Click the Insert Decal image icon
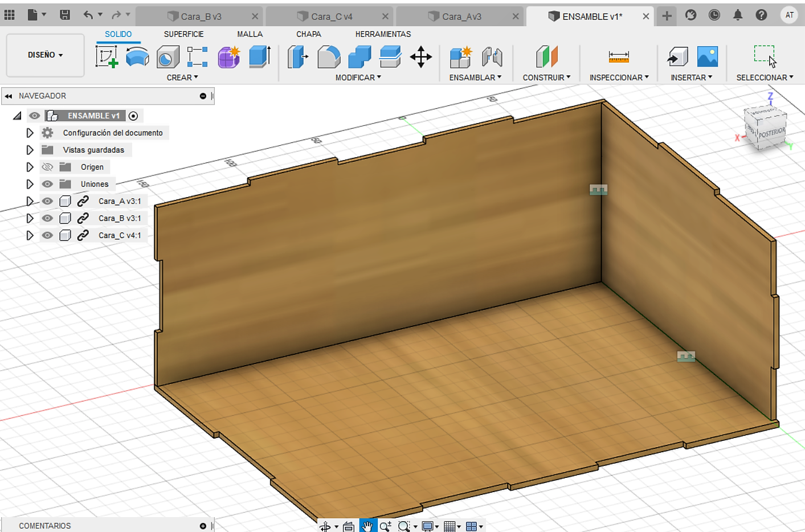The image size is (805, 532). (708, 57)
